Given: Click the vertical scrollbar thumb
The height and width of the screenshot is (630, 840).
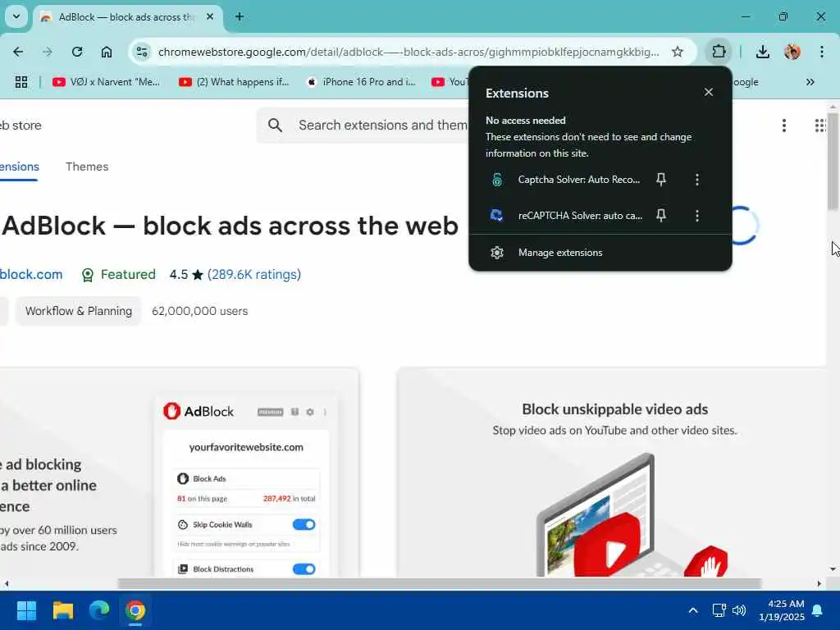Looking at the screenshot, I should [833, 162].
